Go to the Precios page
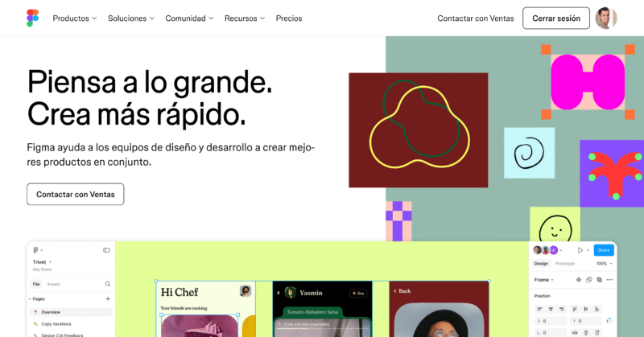Screen dimensions: 644x337 (x=289, y=18)
